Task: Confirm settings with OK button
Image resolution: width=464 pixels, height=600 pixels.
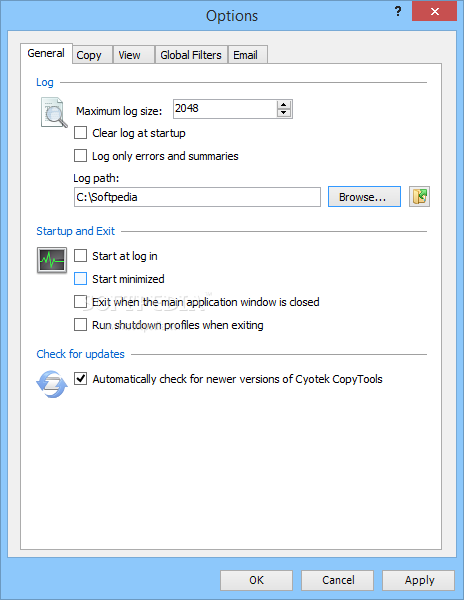Action: tap(256, 580)
